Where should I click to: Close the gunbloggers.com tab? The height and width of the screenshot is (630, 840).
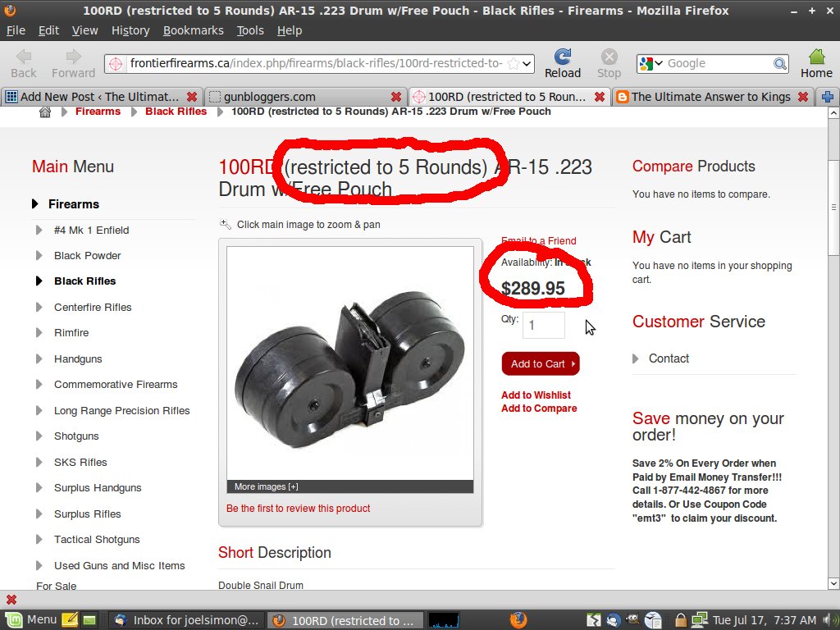point(396,97)
